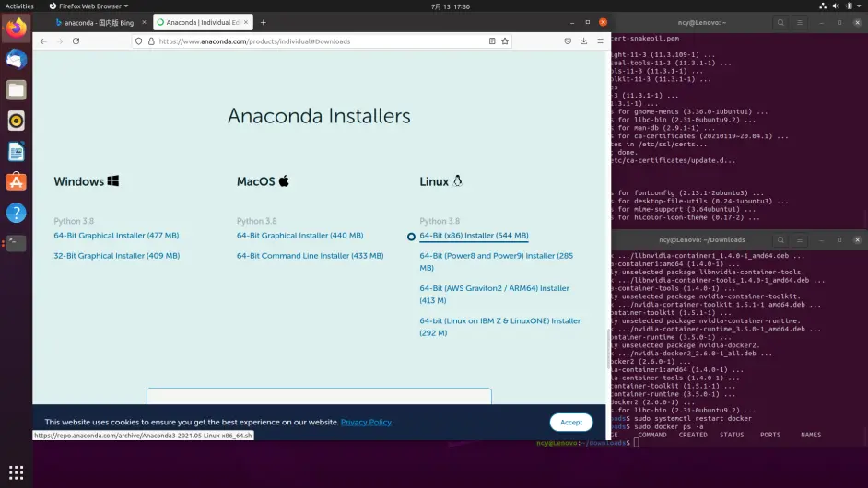Viewport: 868px width, 488px height.
Task: Click search icon in upper terminal window
Action: [780, 23]
